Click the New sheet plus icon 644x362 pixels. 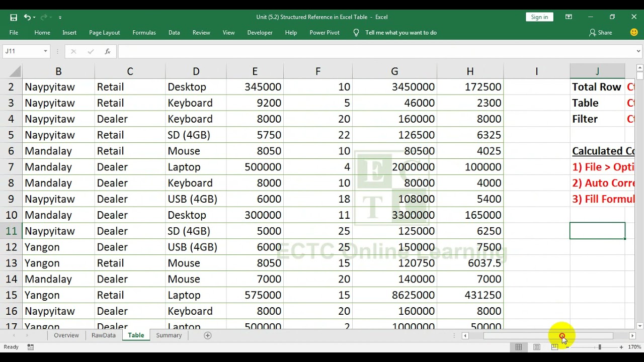coord(208,335)
